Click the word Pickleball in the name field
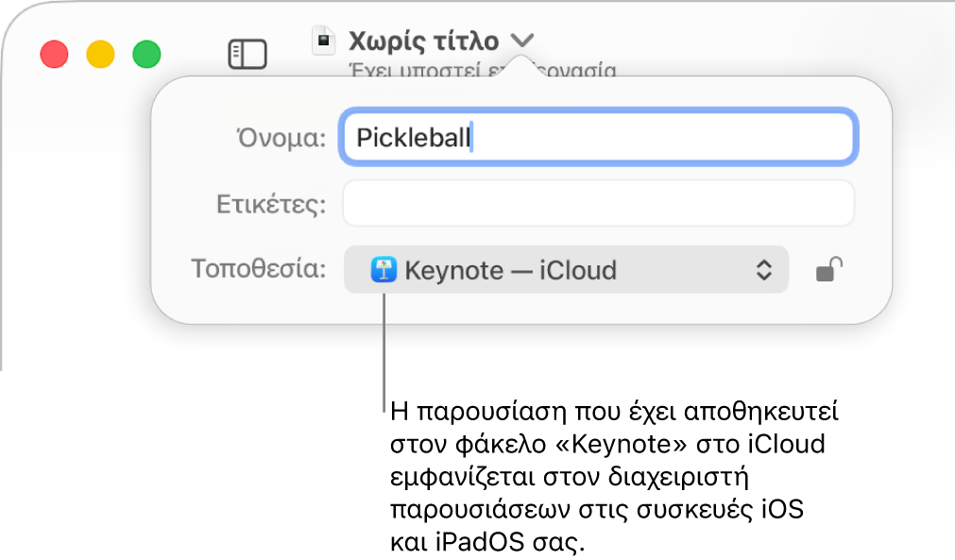Viewport: 955px width, 560px height. (413, 138)
